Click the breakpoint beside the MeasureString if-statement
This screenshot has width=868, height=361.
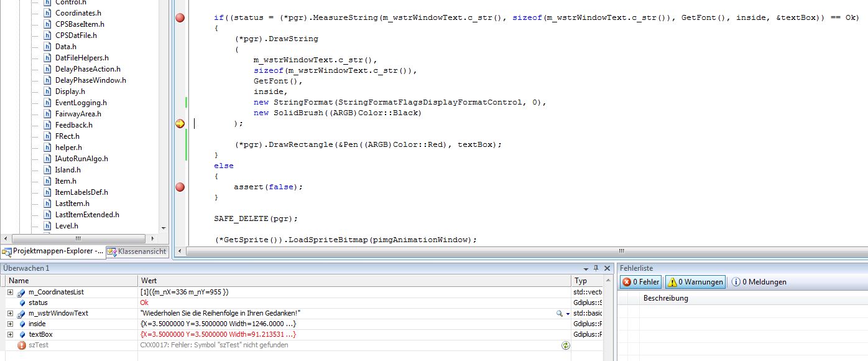[180, 17]
